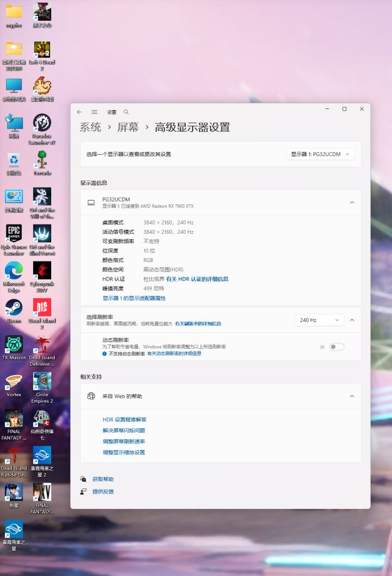Select the Epic Games Launcher icon

(x=14, y=240)
